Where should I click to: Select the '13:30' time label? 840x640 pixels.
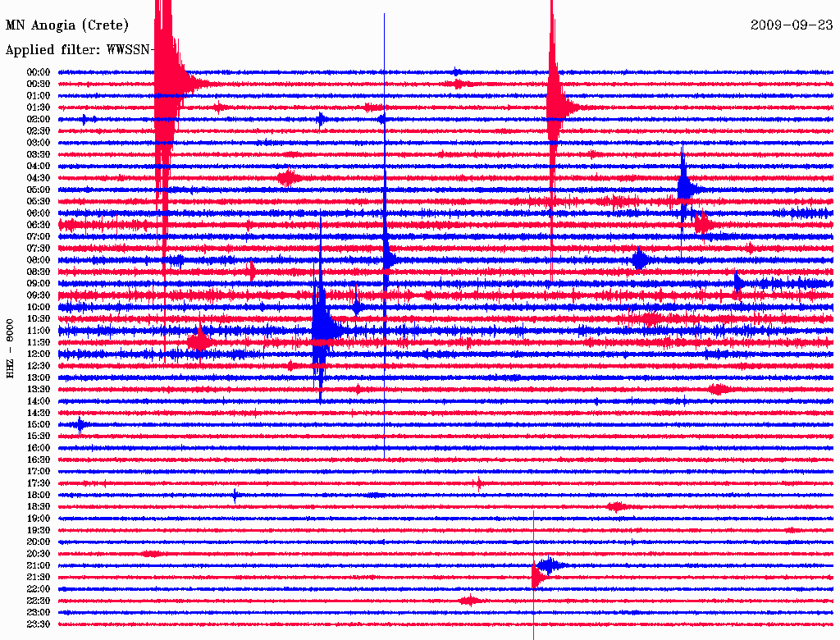pyautogui.click(x=39, y=389)
